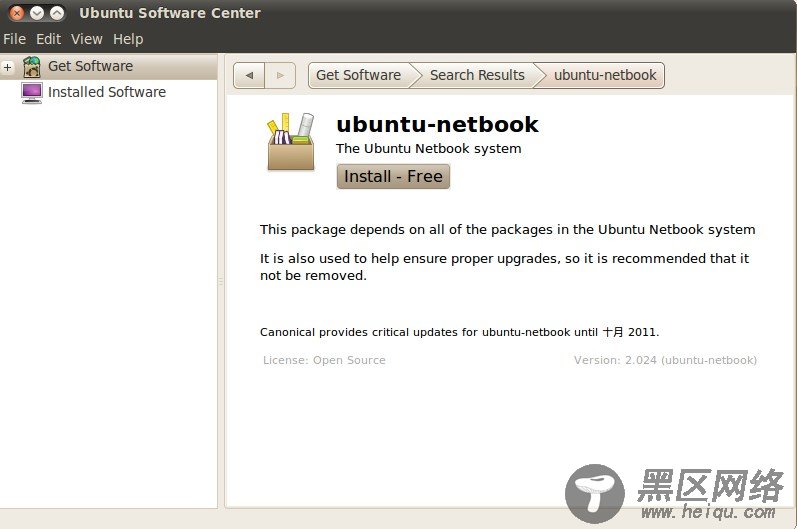Viewport: 797px width, 529px height.
Task: Open the Edit menu
Action: click(x=48, y=39)
